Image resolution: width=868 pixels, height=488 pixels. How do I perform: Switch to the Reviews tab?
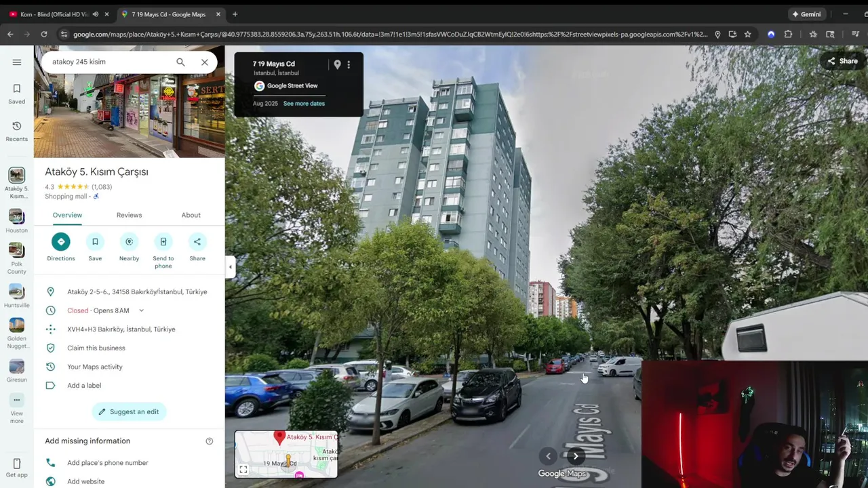click(129, 215)
